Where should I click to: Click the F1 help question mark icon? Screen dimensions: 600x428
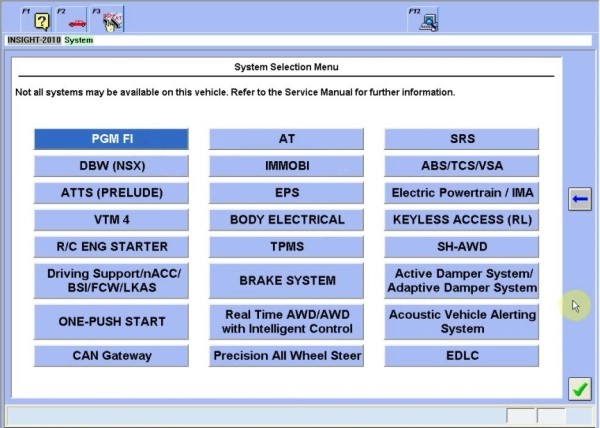pos(43,20)
